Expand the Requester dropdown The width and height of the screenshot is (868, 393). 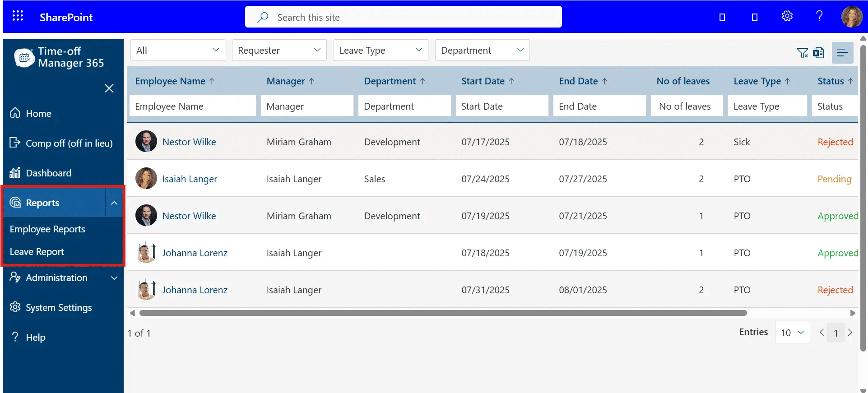pos(279,50)
